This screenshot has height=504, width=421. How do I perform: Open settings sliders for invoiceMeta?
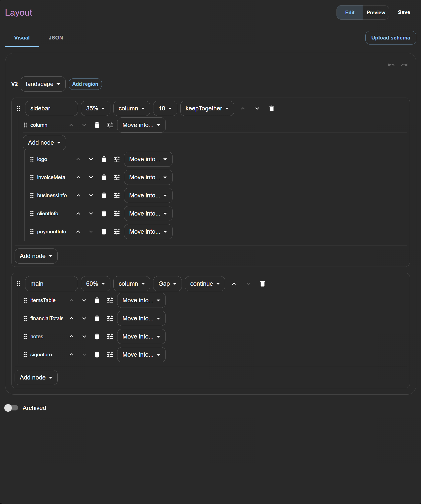click(117, 177)
